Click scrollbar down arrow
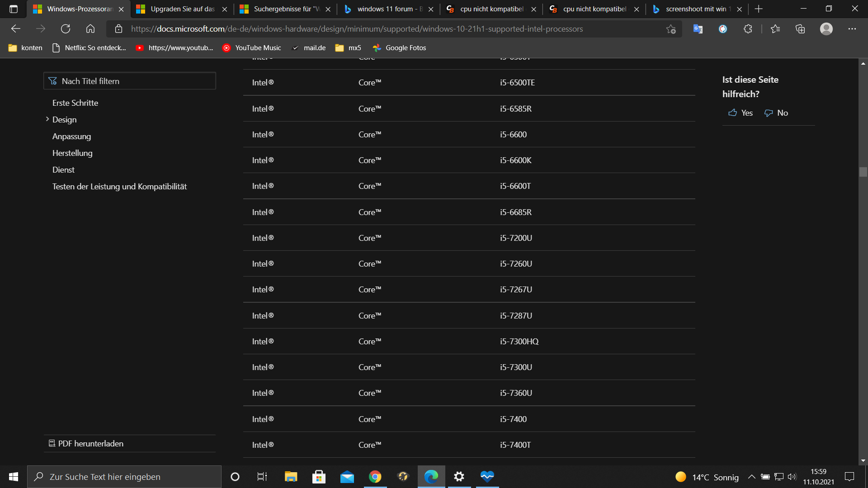The width and height of the screenshot is (868, 488). (x=863, y=460)
